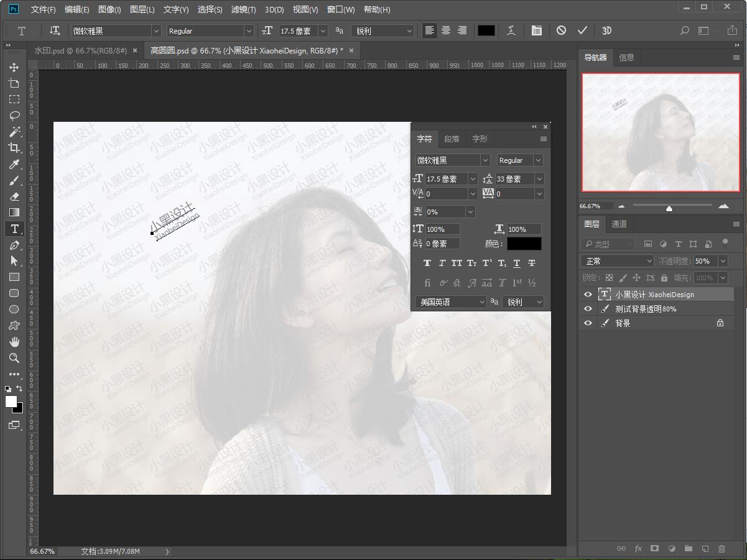Screen dimensions: 747x560
Task: Cancel current text edits
Action: click(x=561, y=30)
